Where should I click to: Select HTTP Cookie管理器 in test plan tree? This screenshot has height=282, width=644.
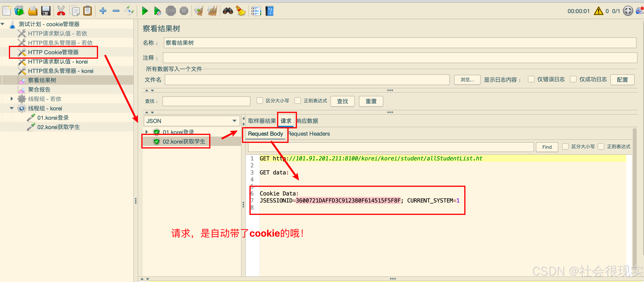tap(53, 52)
